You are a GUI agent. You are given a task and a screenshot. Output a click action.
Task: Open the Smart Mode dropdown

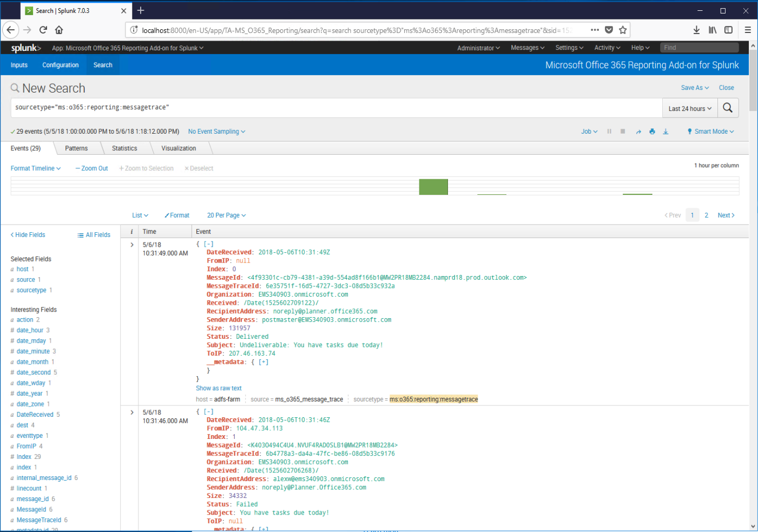click(x=710, y=132)
